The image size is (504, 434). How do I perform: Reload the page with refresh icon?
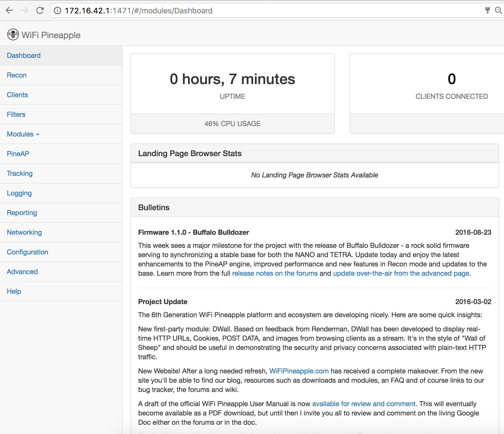coord(40,11)
